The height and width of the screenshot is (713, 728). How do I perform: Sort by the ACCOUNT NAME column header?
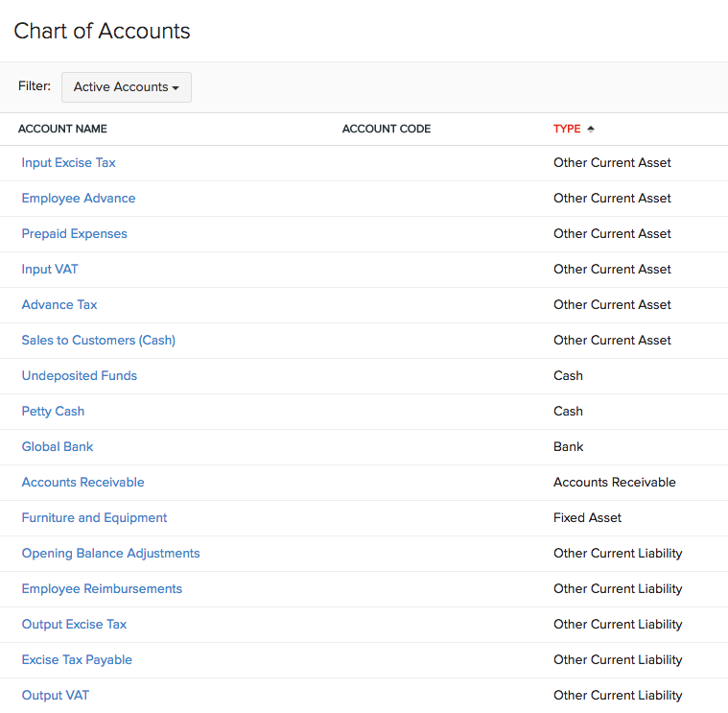coord(62,129)
